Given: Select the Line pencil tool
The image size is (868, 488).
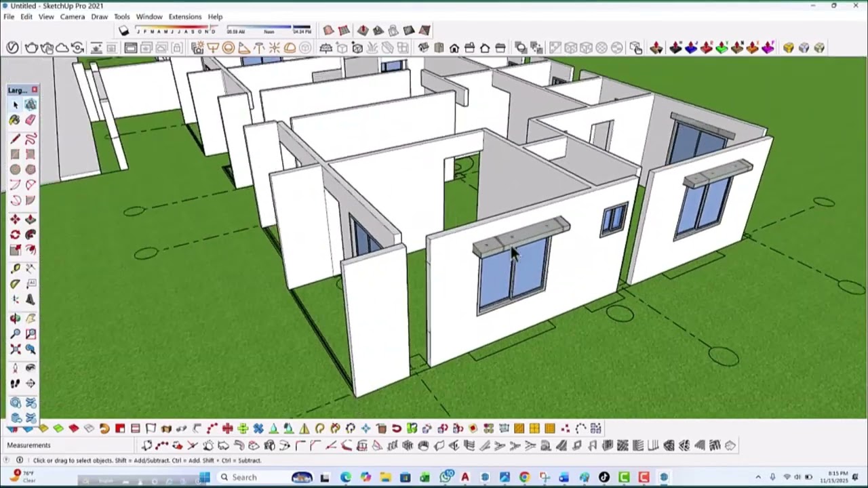Looking at the screenshot, I should 15,139.
